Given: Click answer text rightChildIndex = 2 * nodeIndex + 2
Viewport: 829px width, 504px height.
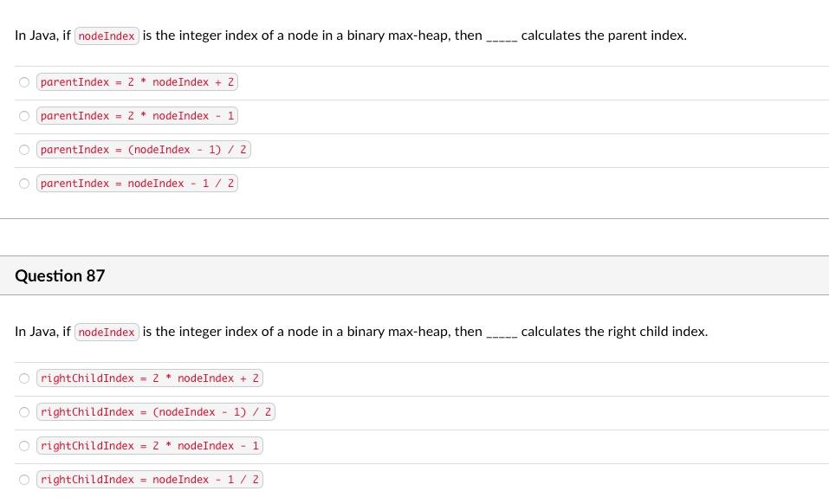Looking at the screenshot, I should [x=150, y=378].
